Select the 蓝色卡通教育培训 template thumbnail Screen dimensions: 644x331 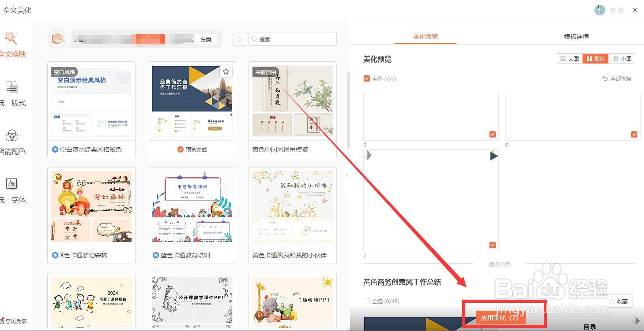[x=192, y=207]
